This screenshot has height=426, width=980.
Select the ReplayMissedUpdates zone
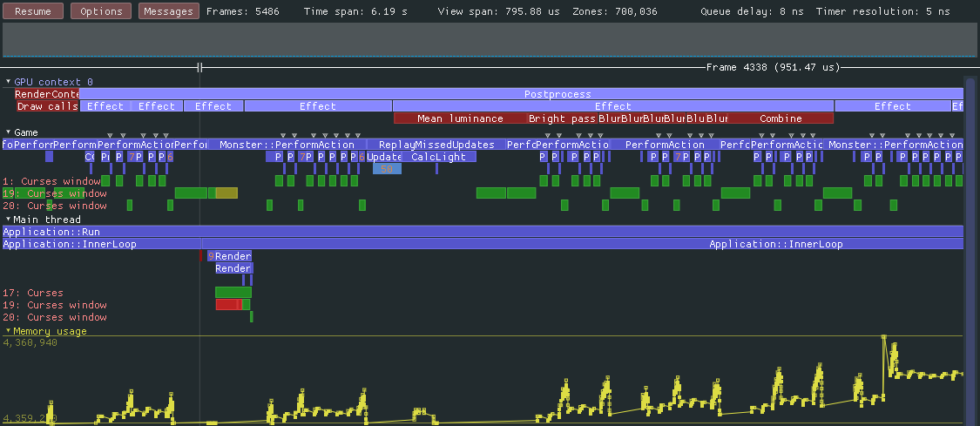436,145
